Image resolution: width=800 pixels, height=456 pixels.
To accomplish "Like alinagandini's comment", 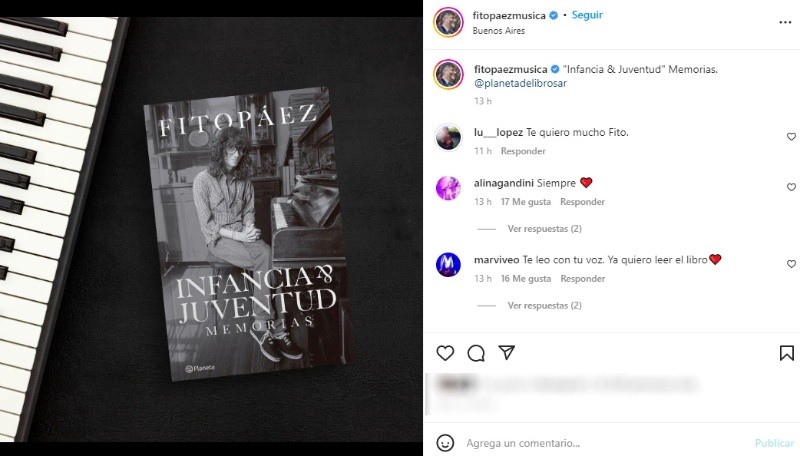I will coord(791,187).
